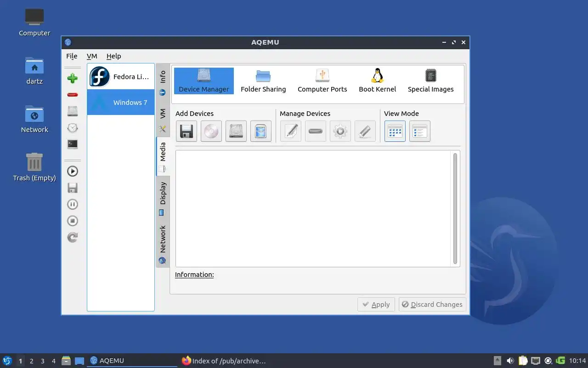
Task: Open the Device Manager section
Action: pos(204,80)
